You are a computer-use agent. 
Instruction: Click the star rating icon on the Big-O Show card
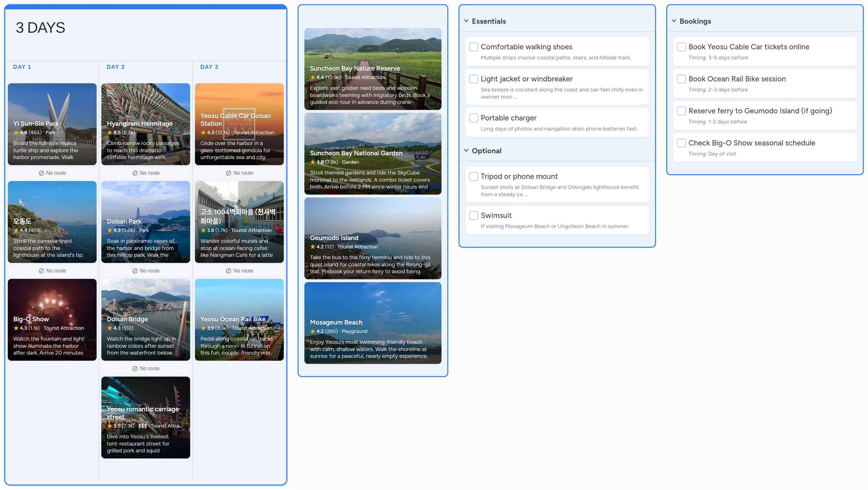[16, 328]
